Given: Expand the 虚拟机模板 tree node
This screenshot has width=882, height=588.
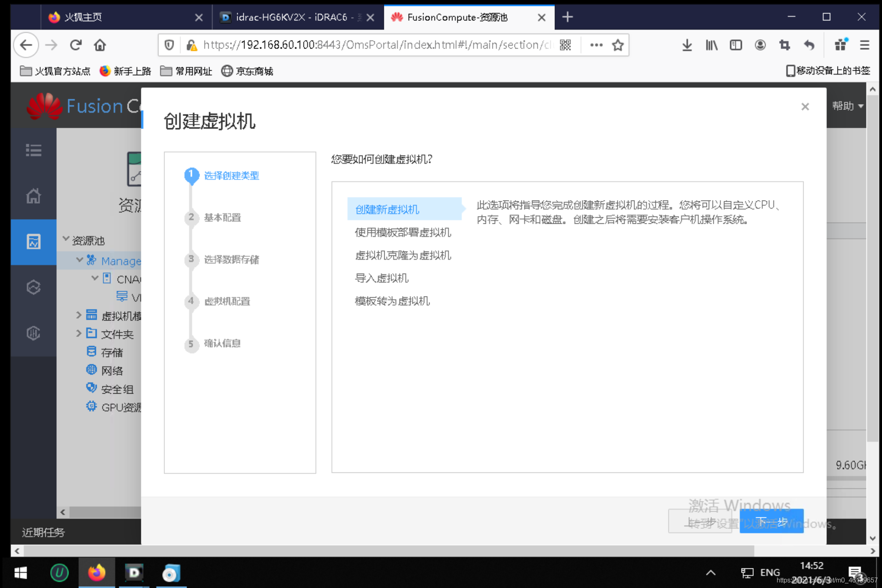Looking at the screenshot, I should coord(79,315).
